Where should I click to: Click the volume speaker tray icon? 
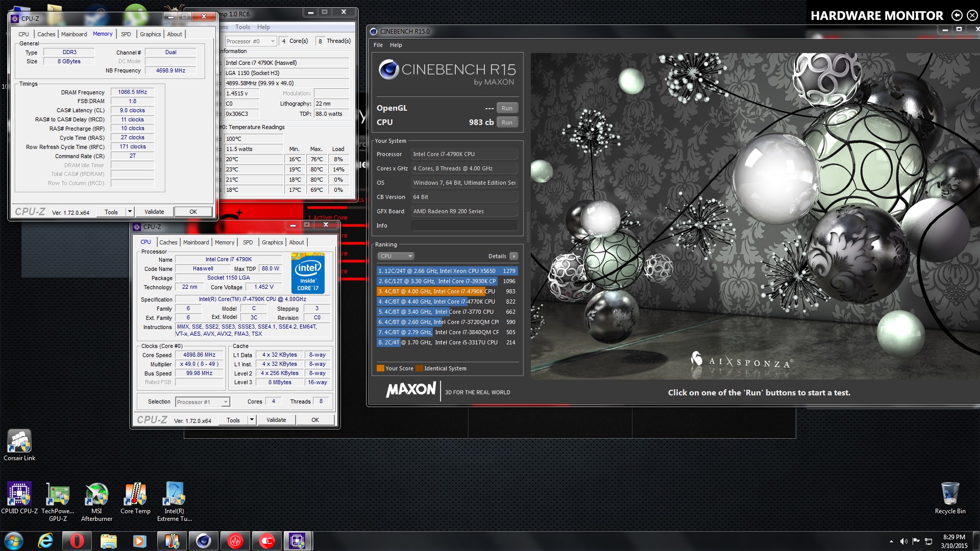pyautogui.click(x=903, y=541)
